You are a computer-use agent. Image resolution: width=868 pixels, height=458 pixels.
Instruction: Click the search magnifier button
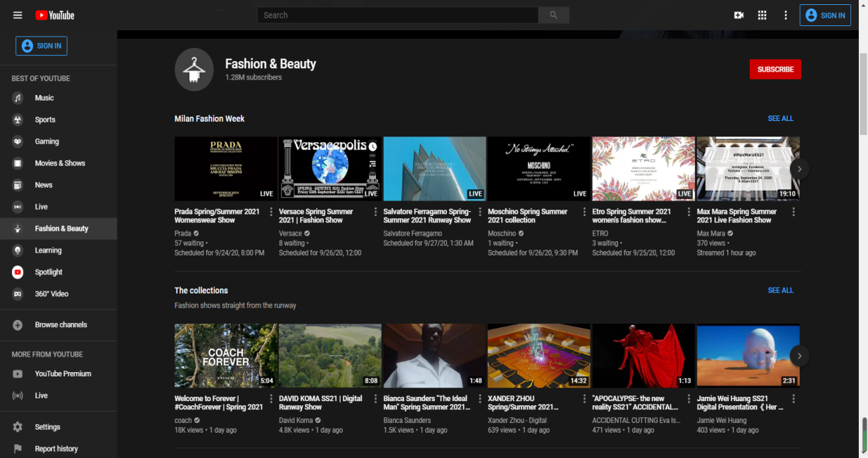[x=554, y=15]
